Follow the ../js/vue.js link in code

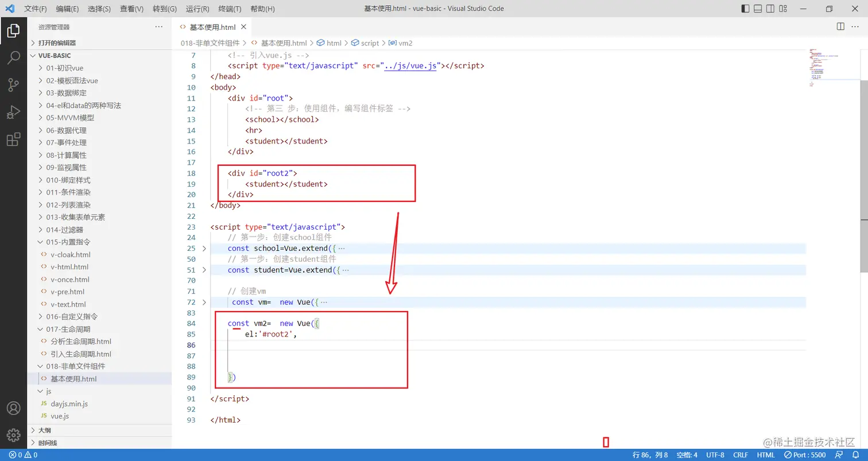click(x=410, y=66)
